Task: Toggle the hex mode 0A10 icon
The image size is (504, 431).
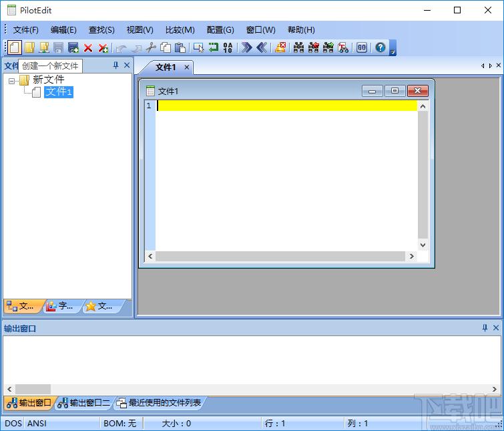Action: point(228,47)
